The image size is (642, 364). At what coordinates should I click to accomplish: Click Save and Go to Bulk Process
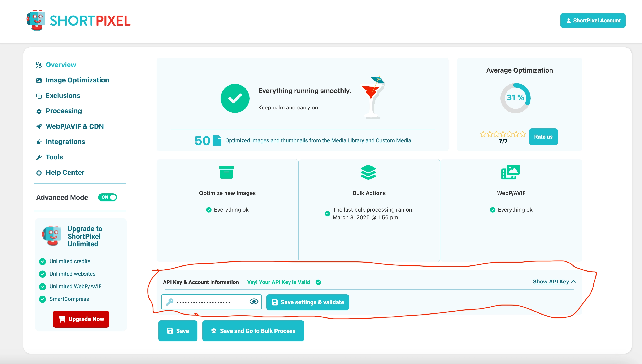pos(253,331)
